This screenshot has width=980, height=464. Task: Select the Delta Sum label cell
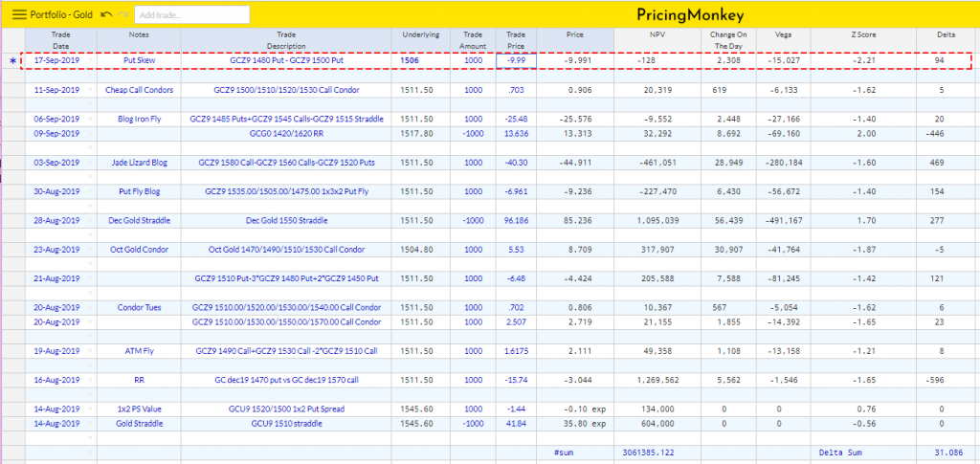click(x=863, y=453)
